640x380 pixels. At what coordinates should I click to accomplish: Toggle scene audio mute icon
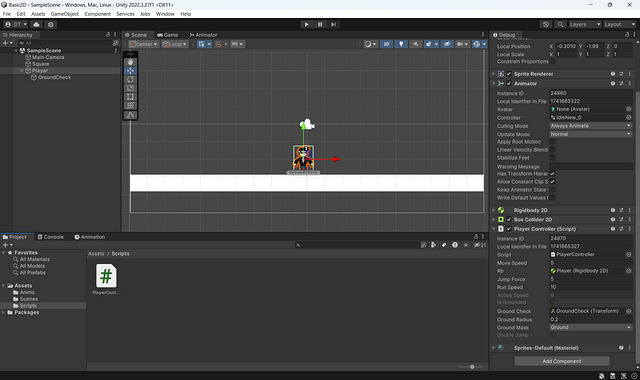click(x=416, y=44)
